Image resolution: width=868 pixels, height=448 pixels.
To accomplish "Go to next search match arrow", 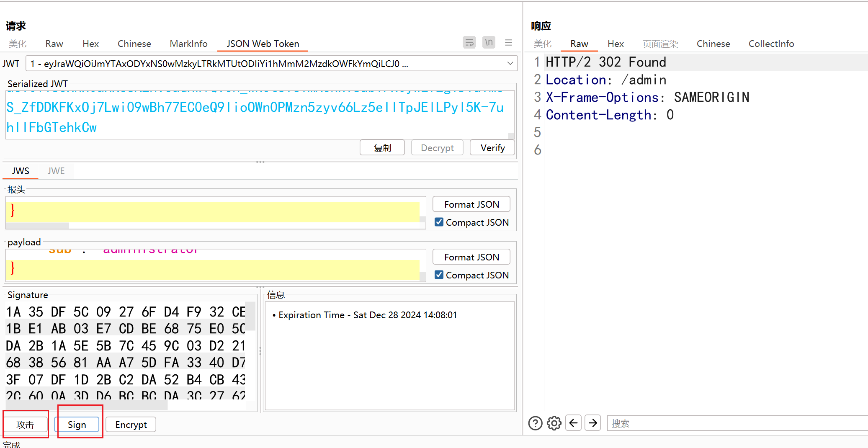I will [x=592, y=423].
